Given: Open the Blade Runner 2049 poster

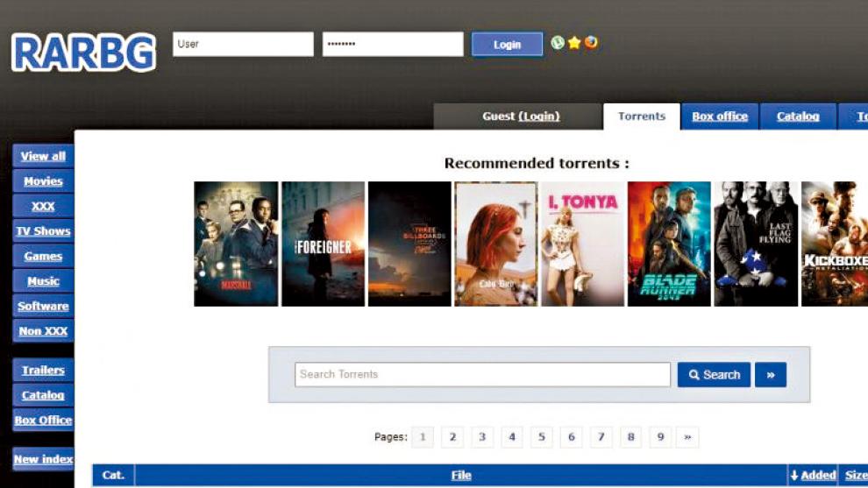Looking at the screenshot, I should click(669, 244).
